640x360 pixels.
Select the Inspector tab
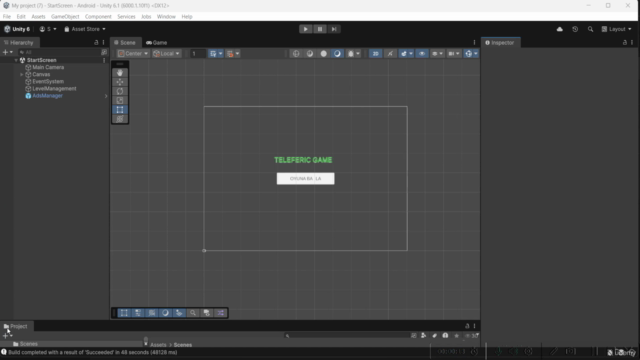(500, 42)
